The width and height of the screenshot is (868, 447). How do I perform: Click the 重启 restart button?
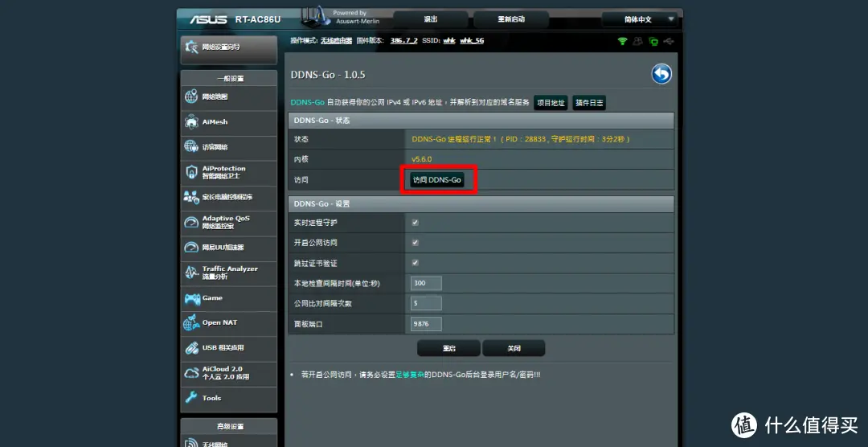coord(448,348)
